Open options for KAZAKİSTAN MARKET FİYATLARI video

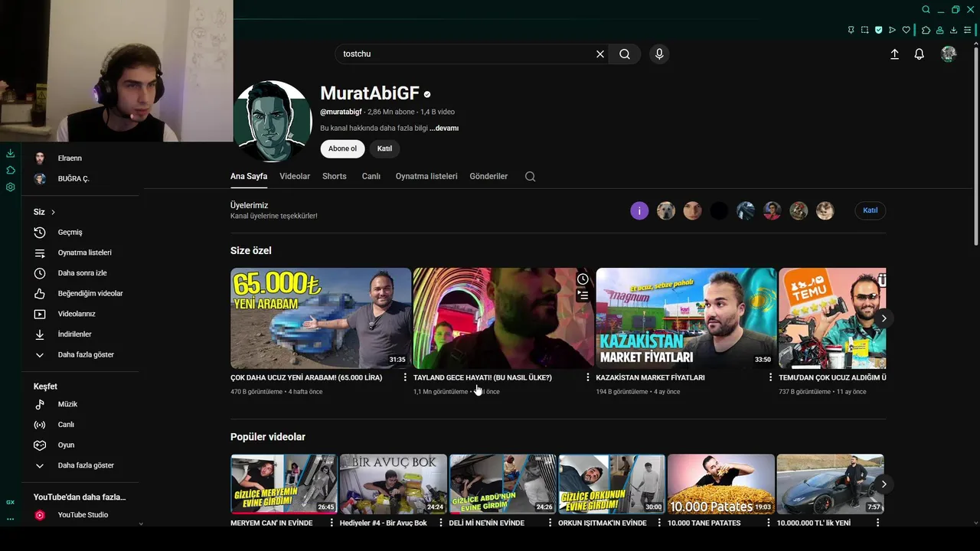770,377
